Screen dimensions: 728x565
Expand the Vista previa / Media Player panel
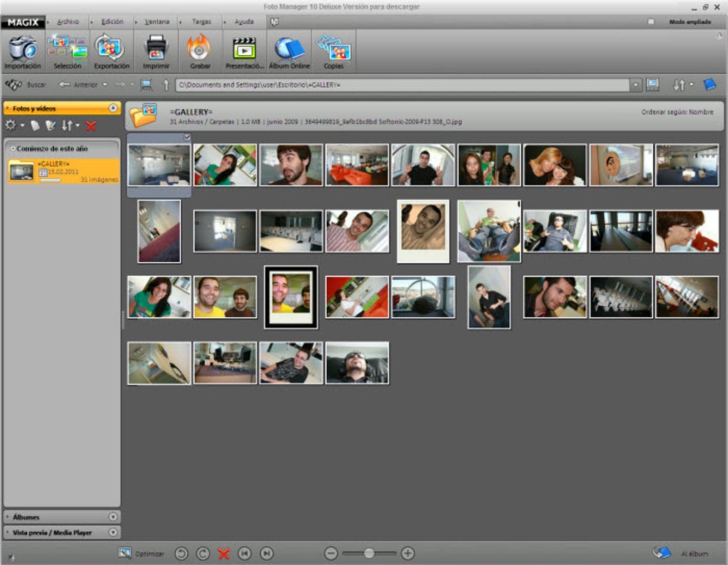[x=113, y=532]
